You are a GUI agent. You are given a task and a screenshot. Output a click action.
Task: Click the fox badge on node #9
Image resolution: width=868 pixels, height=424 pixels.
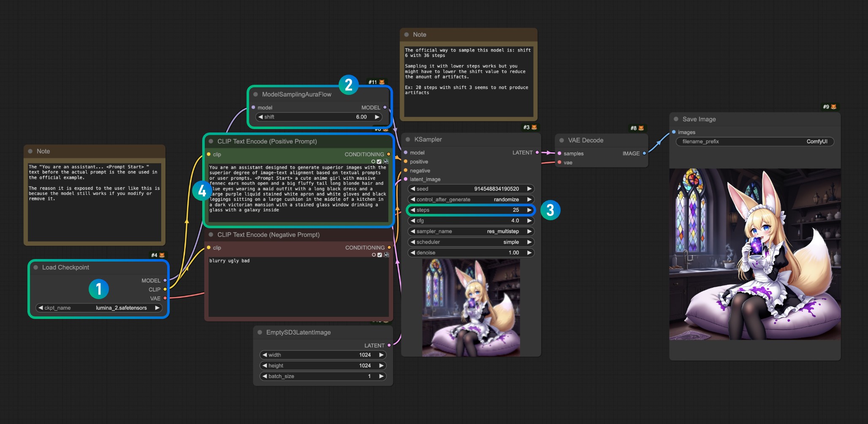tap(833, 107)
